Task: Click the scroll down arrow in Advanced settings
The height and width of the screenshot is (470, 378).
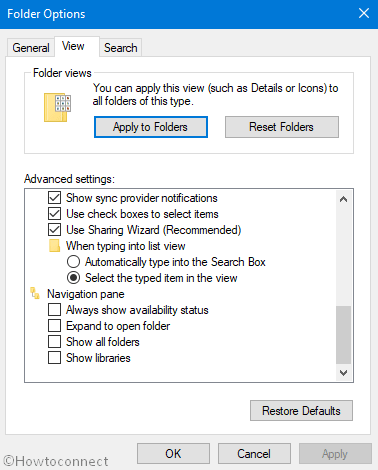Action: pyautogui.click(x=343, y=372)
